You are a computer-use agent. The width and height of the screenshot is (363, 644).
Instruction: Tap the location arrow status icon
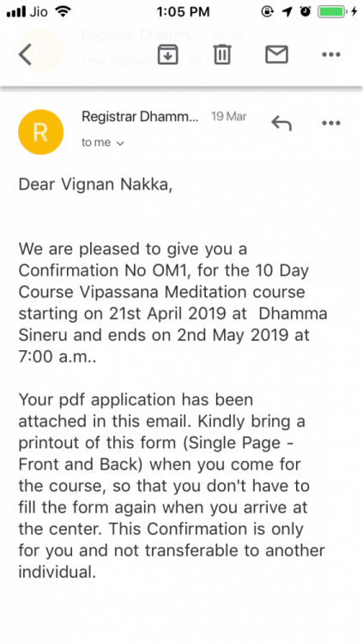(287, 12)
